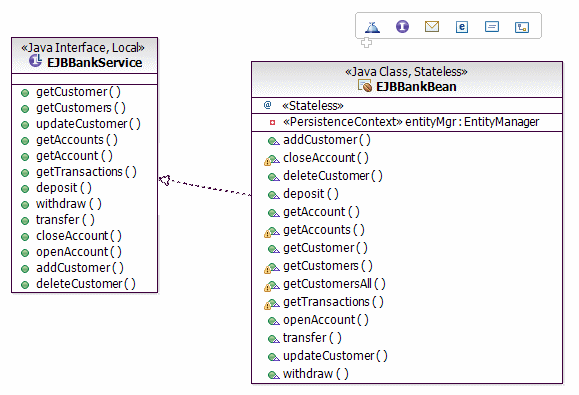579x395 pixels.
Task: Click the «Java Class, Stateless» stereotype label
Action: 406,71
